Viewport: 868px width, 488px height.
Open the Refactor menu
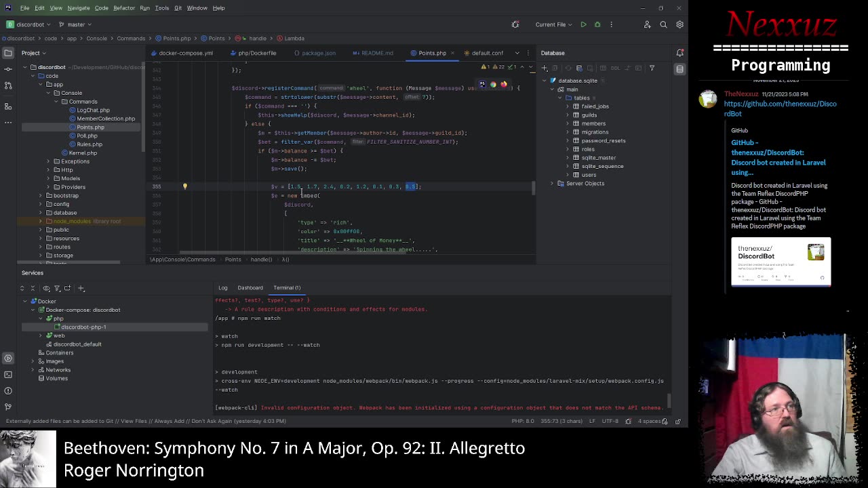(124, 8)
